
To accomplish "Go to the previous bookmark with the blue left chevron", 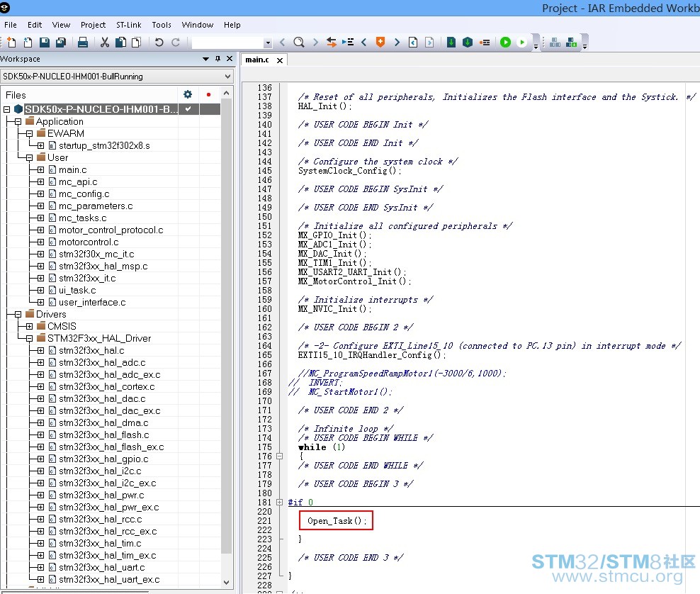I will coord(364,43).
